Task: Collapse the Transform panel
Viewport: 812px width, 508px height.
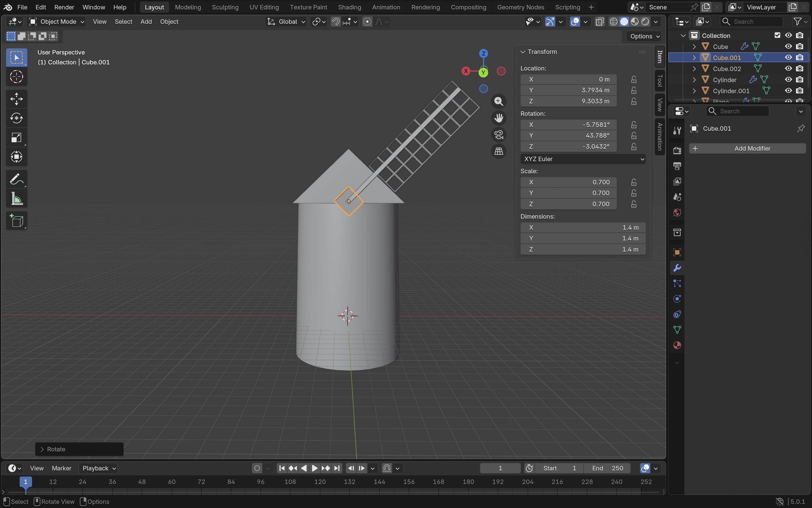Action: [x=523, y=52]
